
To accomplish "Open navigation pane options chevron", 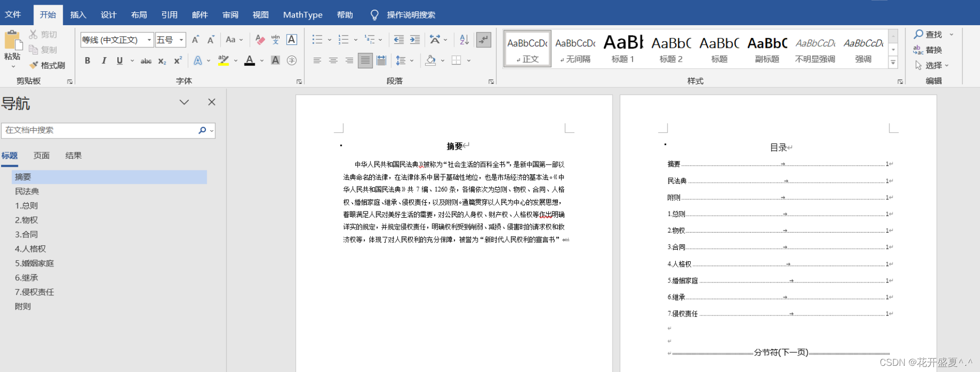I will 184,102.
